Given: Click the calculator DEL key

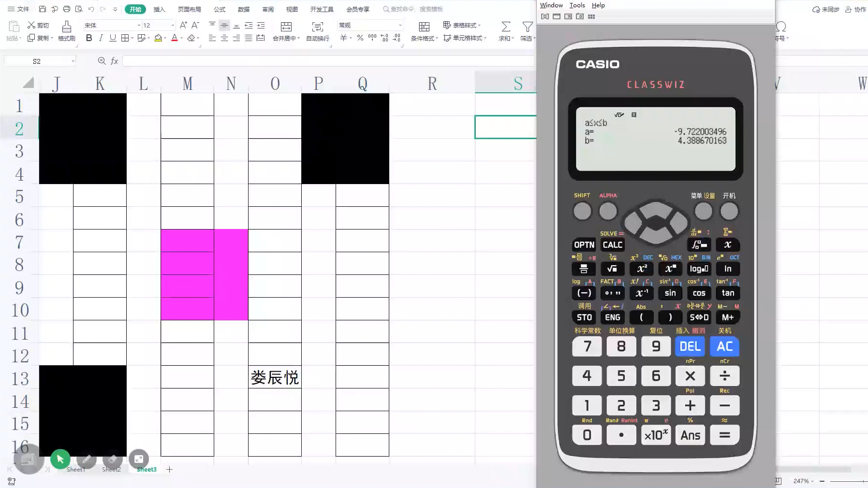Looking at the screenshot, I should [690, 346].
